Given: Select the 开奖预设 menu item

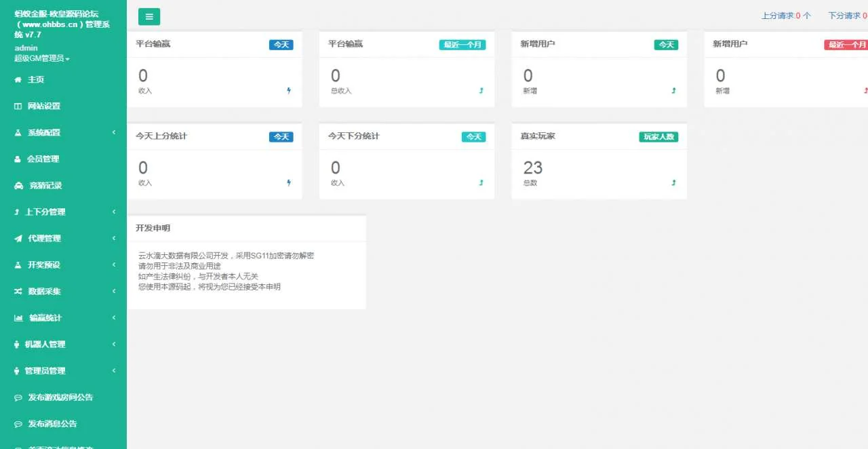Looking at the screenshot, I should [x=44, y=265].
